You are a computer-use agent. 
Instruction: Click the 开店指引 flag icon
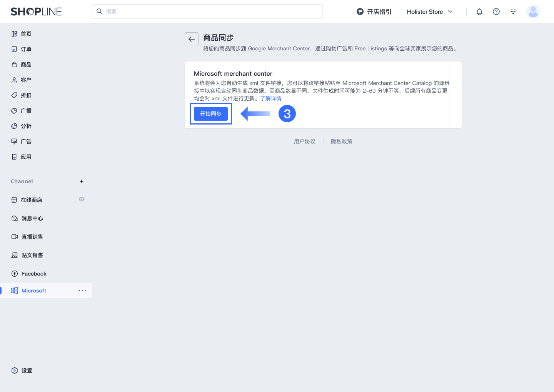[x=360, y=12]
